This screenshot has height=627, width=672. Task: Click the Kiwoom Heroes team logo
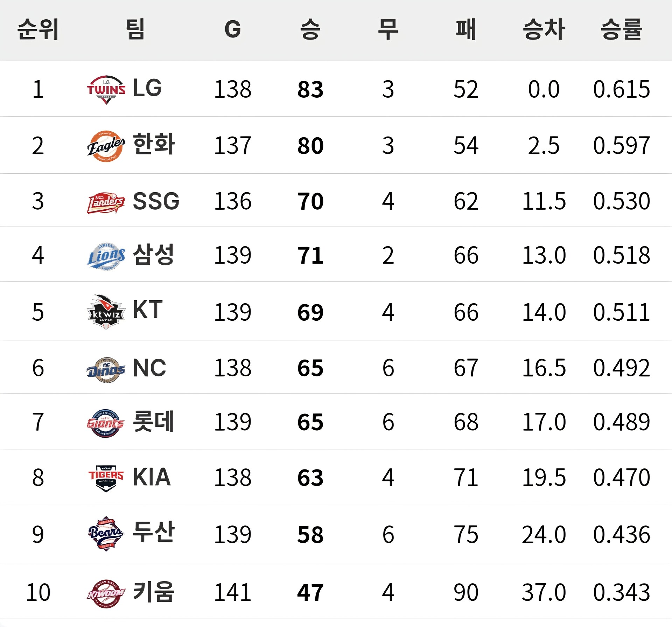click(x=106, y=593)
